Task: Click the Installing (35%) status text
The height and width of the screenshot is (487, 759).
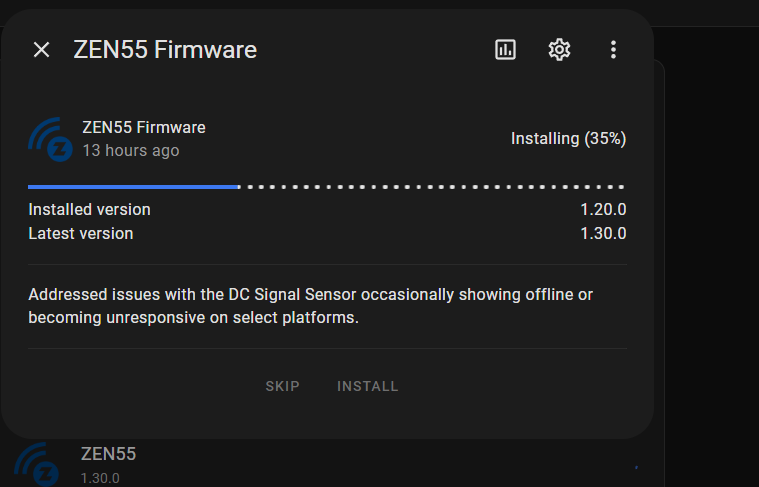Action: [568, 138]
